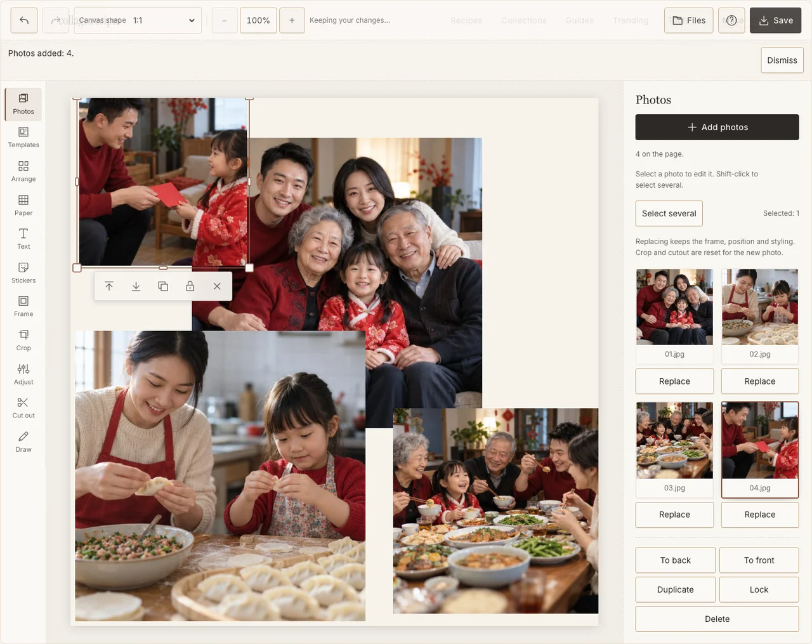Open the Paper sidebar tool
This screenshot has height=644, width=812.
tap(23, 206)
